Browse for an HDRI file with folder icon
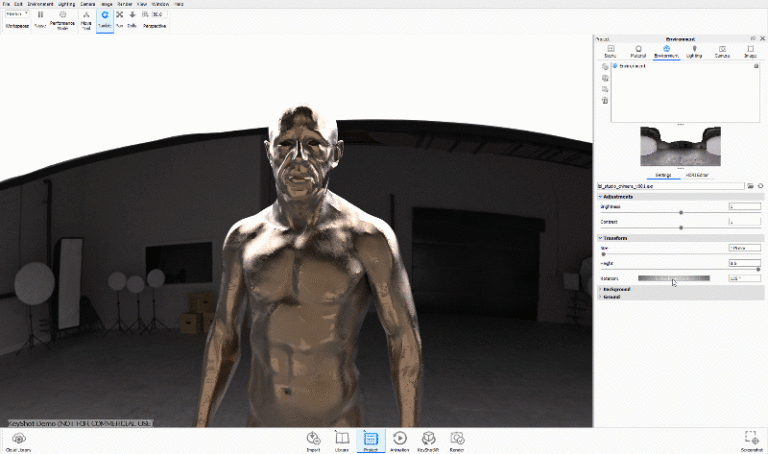The height and width of the screenshot is (454, 768). [750, 186]
